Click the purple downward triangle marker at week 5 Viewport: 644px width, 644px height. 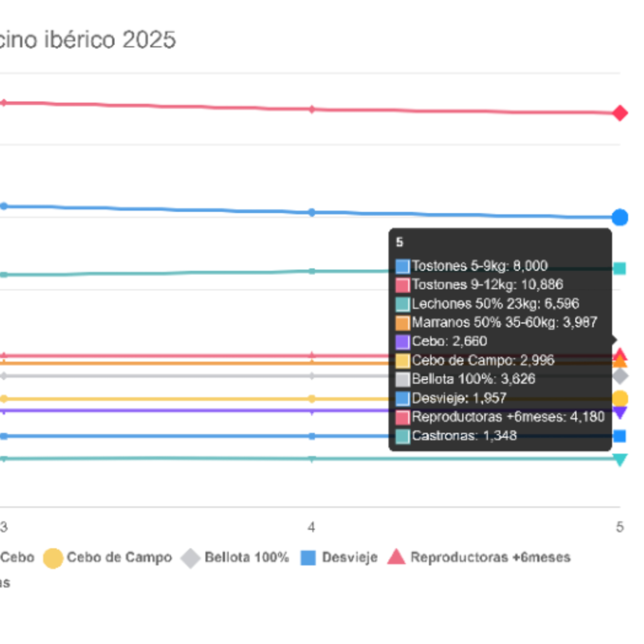pyautogui.click(x=620, y=413)
